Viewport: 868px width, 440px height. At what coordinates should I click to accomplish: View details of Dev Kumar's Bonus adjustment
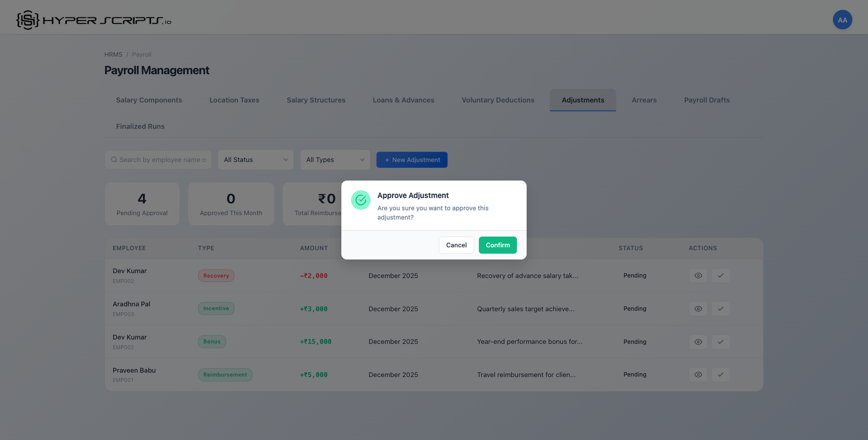[698, 342]
